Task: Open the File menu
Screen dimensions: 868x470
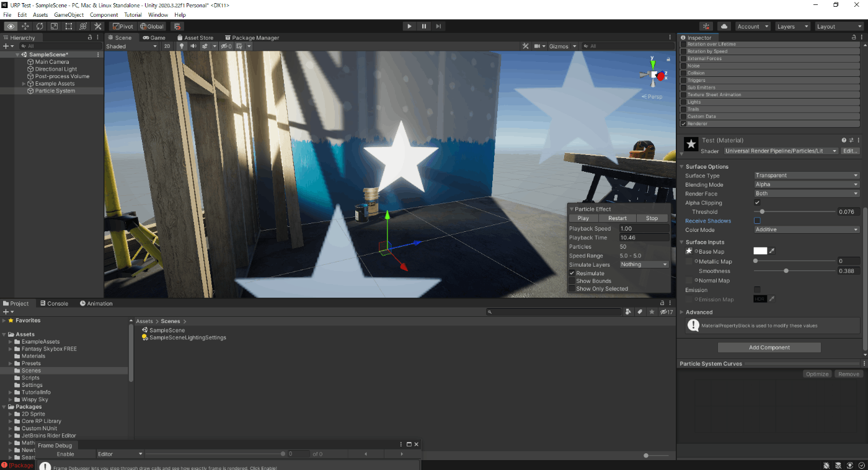Action: (7, 14)
